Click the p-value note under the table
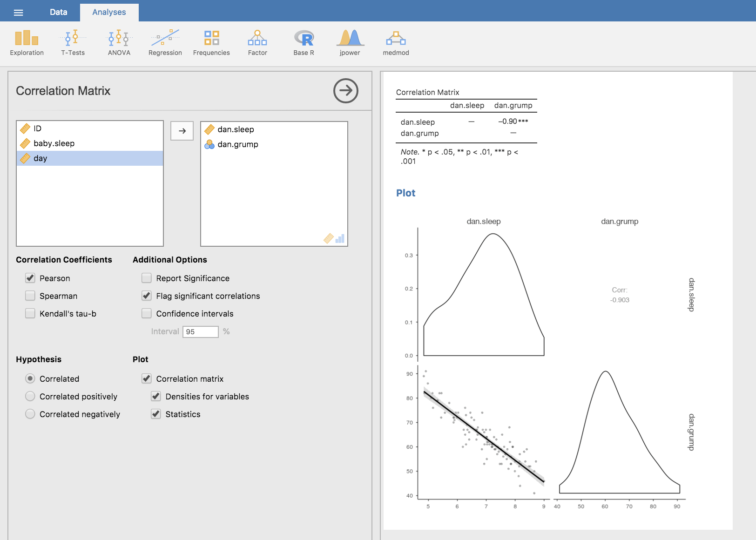 point(459,156)
